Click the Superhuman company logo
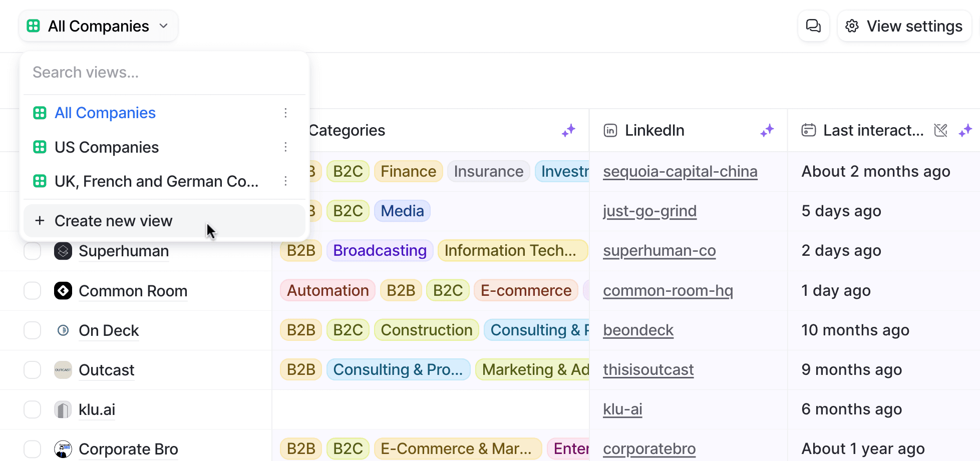Image resolution: width=980 pixels, height=461 pixels. (x=63, y=251)
